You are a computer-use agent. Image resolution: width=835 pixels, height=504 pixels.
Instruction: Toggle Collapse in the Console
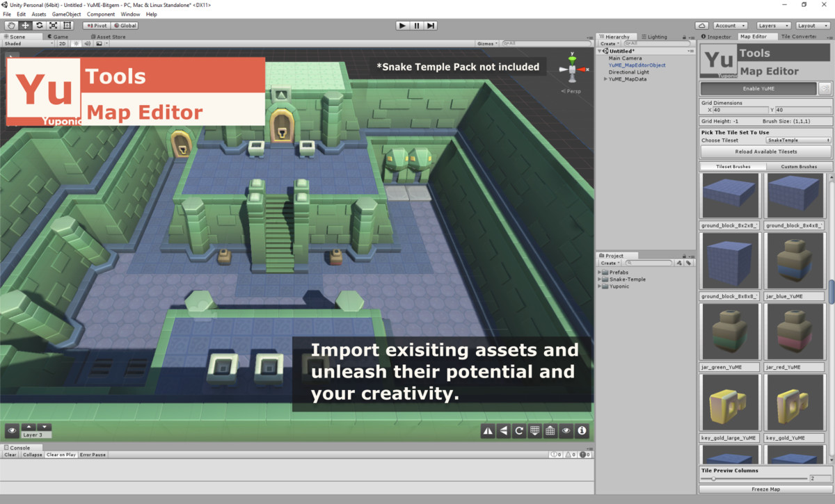tap(32, 455)
